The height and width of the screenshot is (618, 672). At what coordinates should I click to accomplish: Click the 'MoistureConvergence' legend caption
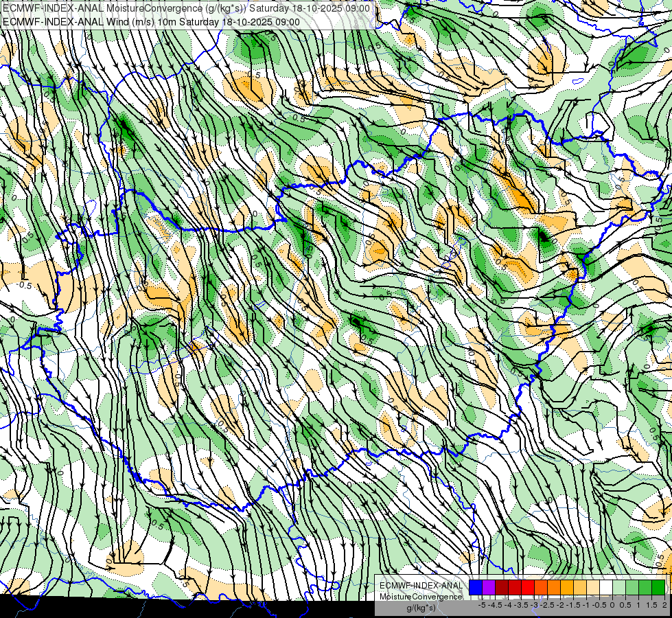[421, 597]
